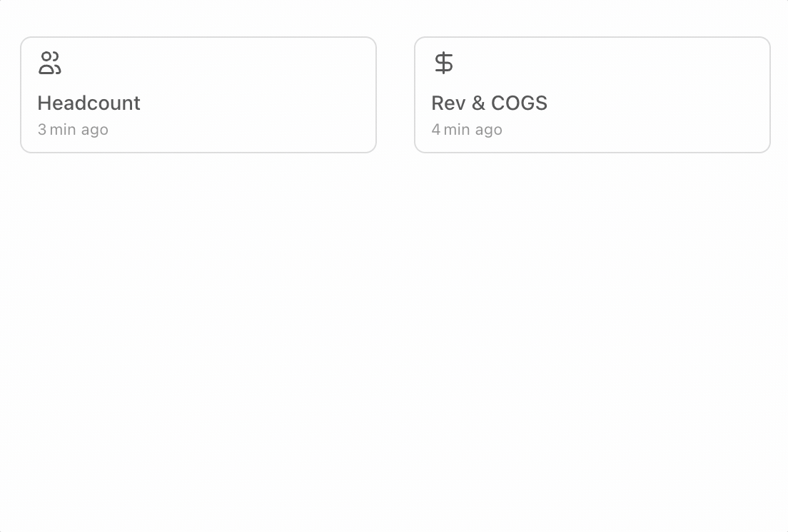Click the timestamp under Rev & COGS
The height and width of the screenshot is (532, 788).
coord(467,130)
